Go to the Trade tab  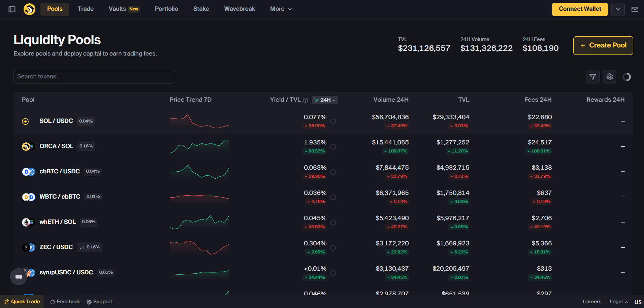point(86,9)
